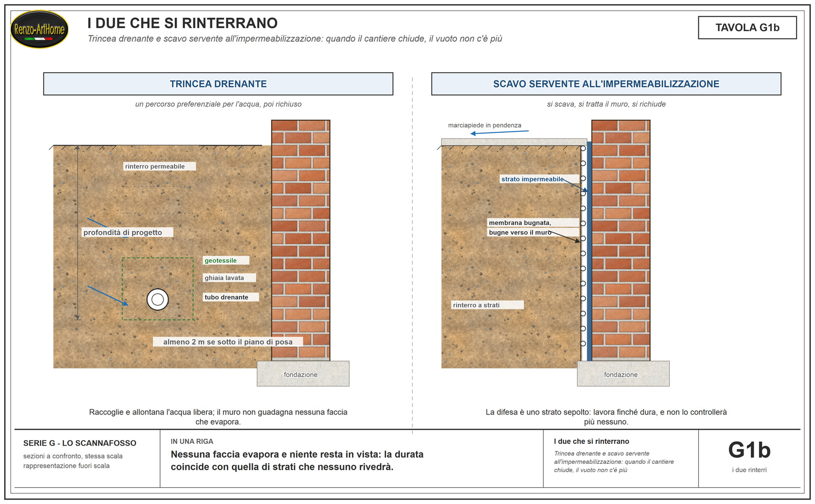Viewport: 815px width, 504px height.
Task: Click "i due rinterri" under G1b
Action: (749, 470)
